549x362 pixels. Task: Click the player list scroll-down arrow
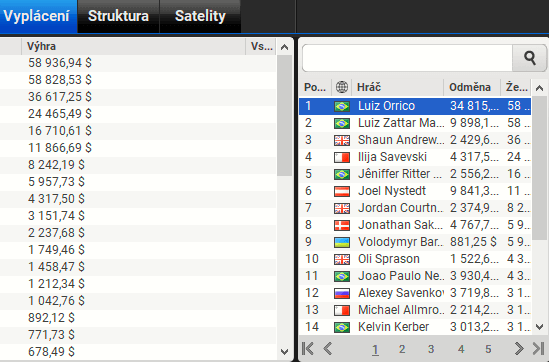(x=540, y=327)
